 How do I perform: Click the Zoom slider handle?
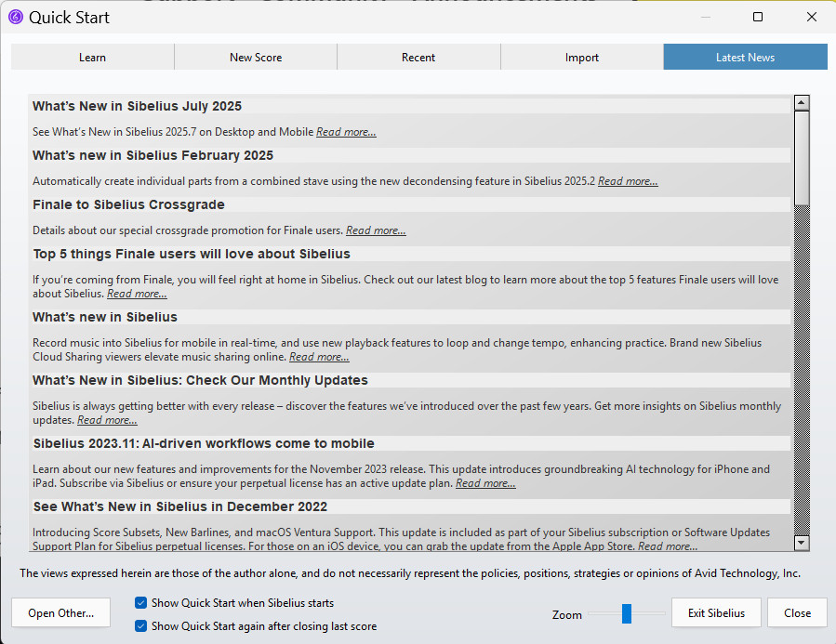click(x=627, y=613)
